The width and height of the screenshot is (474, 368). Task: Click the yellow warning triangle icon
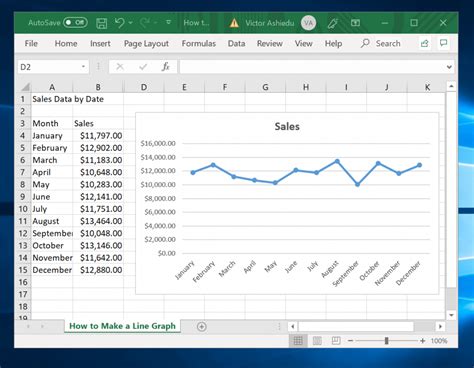(x=234, y=23)
